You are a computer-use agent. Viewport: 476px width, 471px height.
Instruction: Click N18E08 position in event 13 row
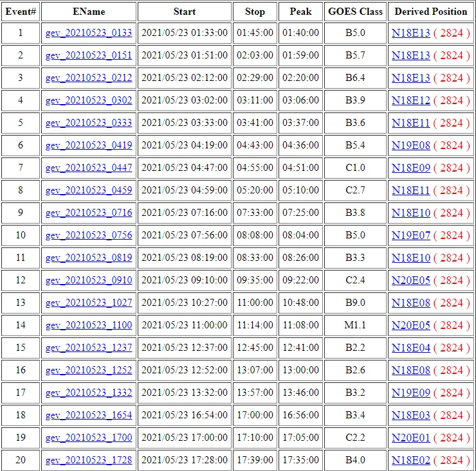(x=411, y=303)
